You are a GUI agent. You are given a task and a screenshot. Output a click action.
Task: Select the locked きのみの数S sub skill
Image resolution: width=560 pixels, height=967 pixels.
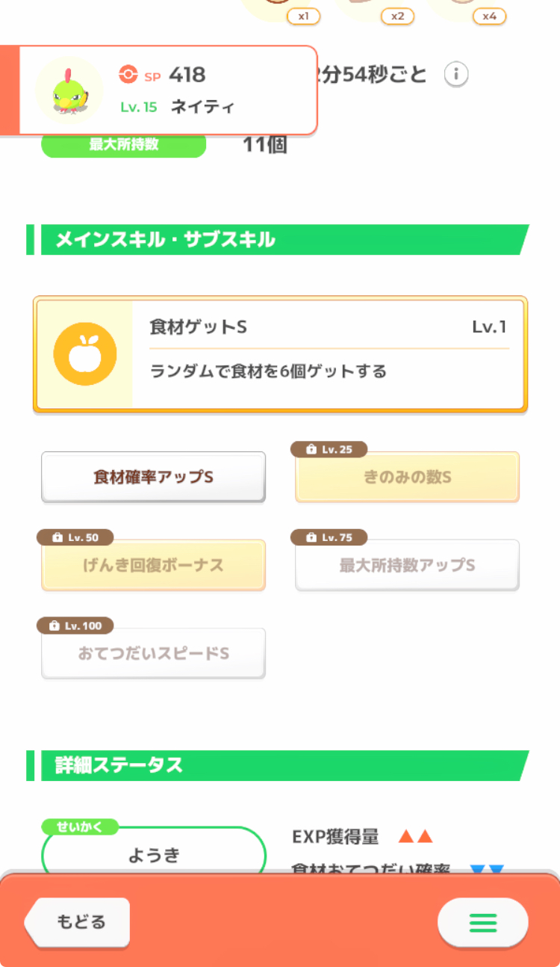pyautogui.click(x=407, y=477)
